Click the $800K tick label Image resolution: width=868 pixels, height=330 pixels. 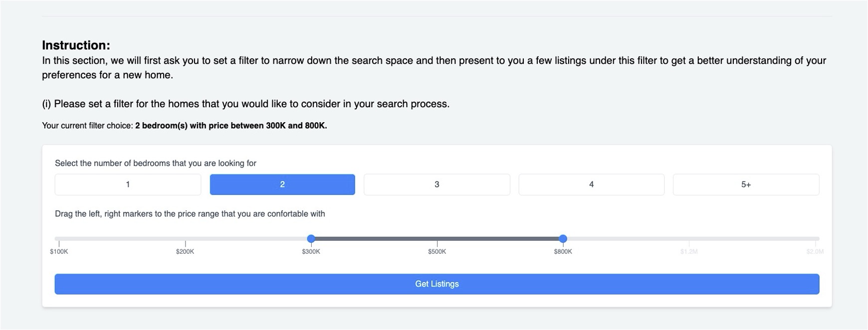pyautogui.click(x=563, y=252)
